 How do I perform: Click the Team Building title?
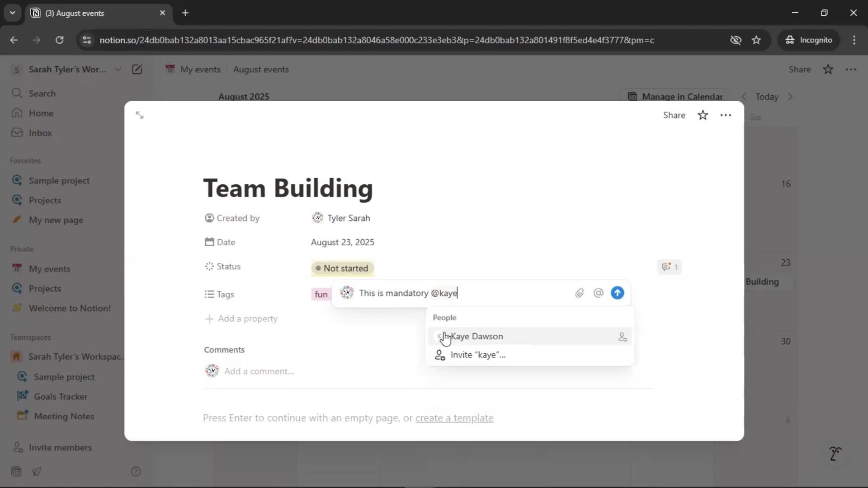288,188
